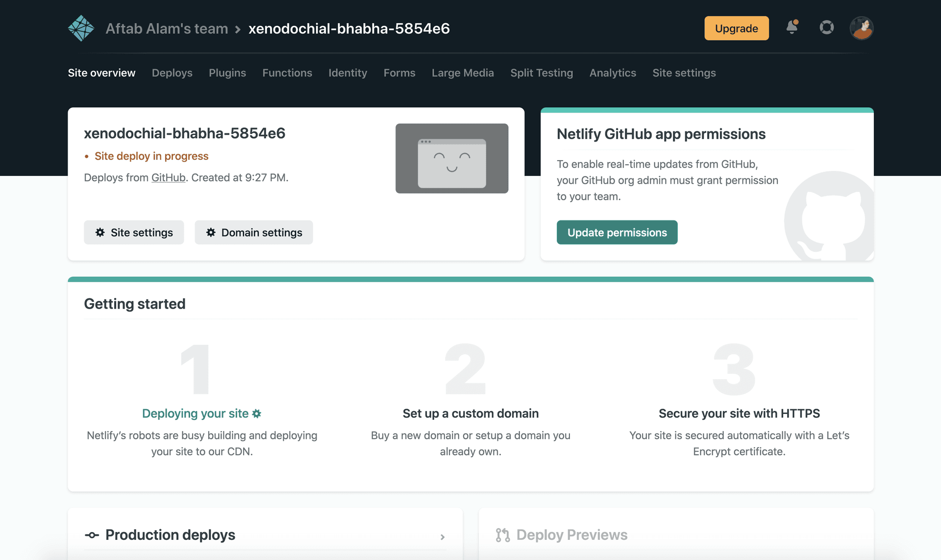
Task: Open the Forms tab
Action: pyautogui.click(x=399, y=73)
